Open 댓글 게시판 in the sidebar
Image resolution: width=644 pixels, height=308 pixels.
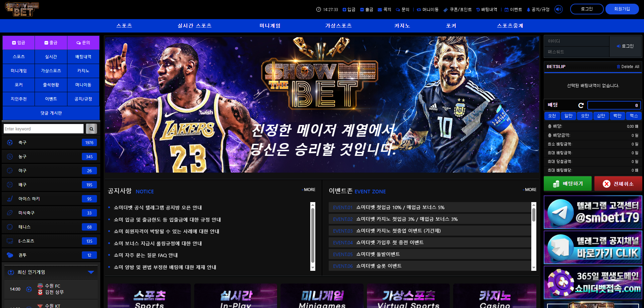tap(51, 113)
